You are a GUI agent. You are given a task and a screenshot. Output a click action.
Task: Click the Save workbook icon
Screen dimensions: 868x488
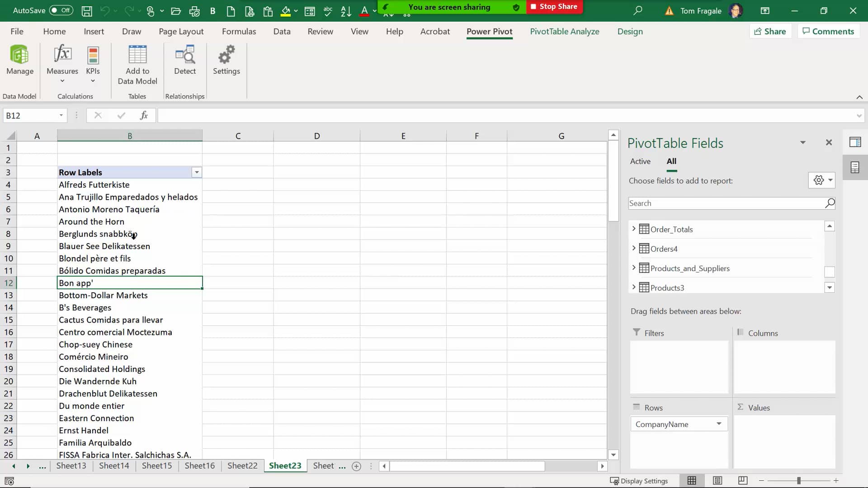(x=87, y=10)
